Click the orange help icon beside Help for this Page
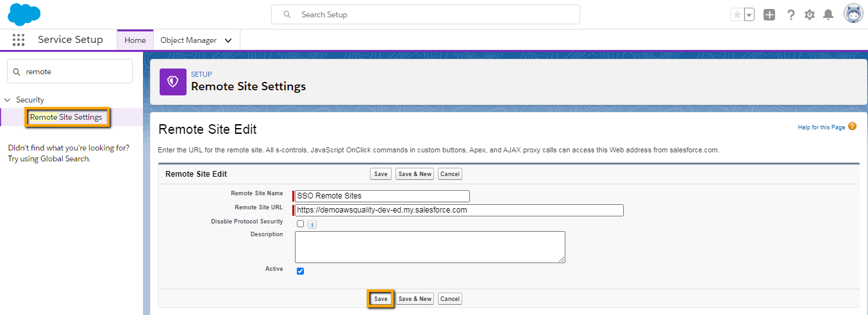The width and height of the screenshot is (868, 315). 852,126
